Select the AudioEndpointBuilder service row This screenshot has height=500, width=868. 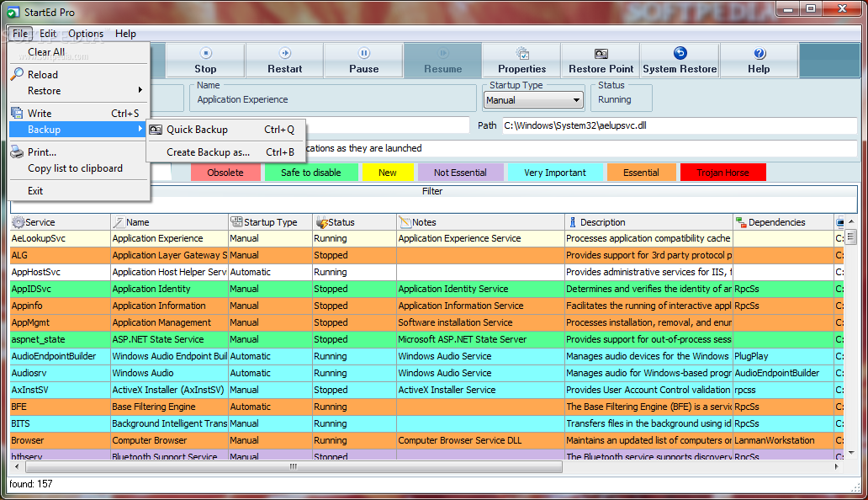427,356
